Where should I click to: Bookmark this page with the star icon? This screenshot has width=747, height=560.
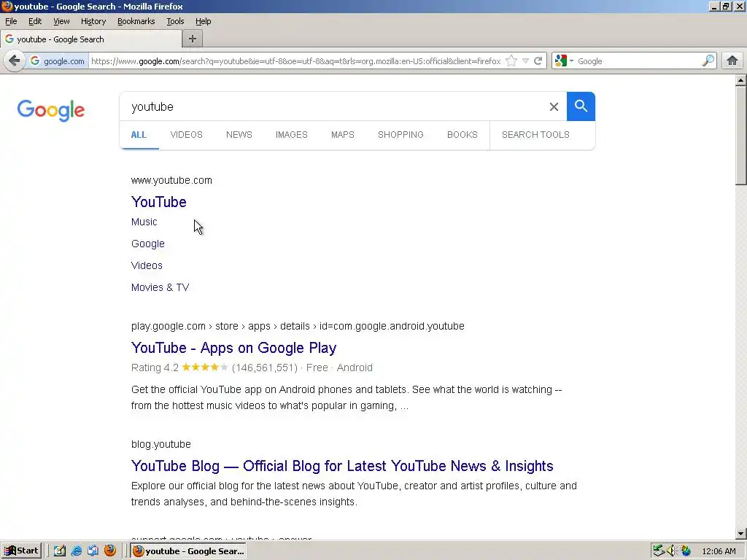coord(511,61)
